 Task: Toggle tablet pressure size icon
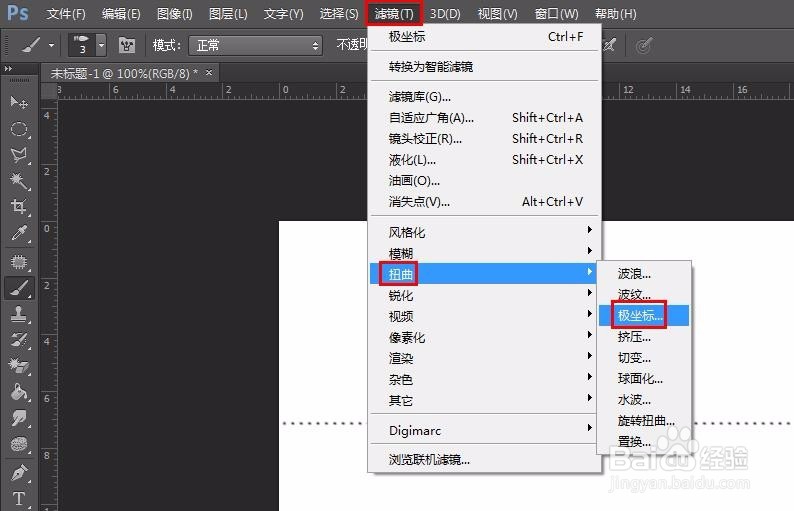644,46
